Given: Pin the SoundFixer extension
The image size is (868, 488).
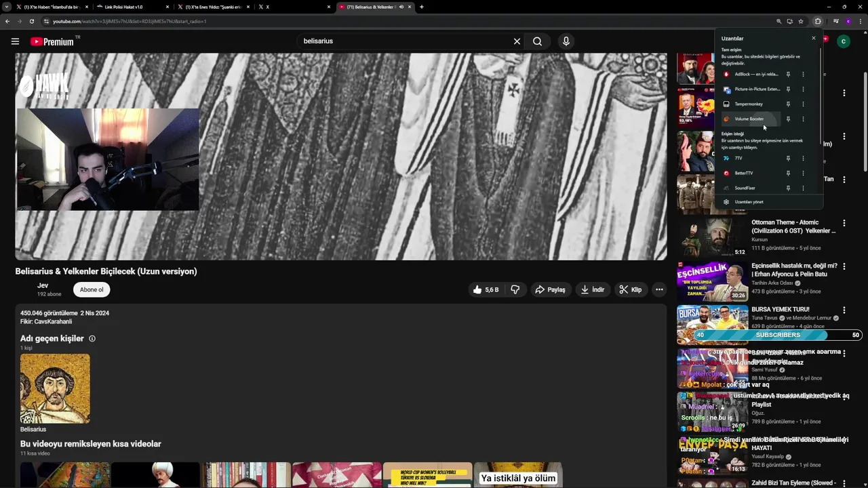Looking at the screenshot, I should click(x=788, y=188).
